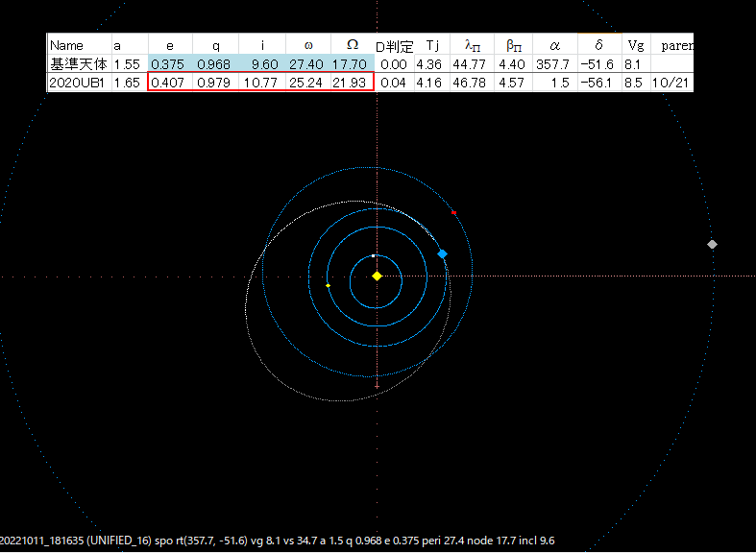Viewport: 756px width, 553px height.
Task: Select the ω column header
Action: [x=308, y=45]
